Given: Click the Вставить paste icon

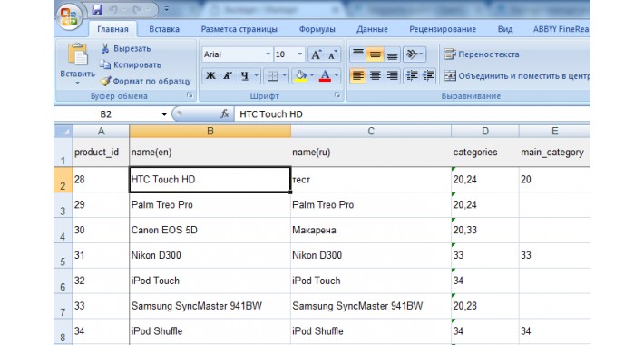Looking at the screenshot, I should point(78,54).
